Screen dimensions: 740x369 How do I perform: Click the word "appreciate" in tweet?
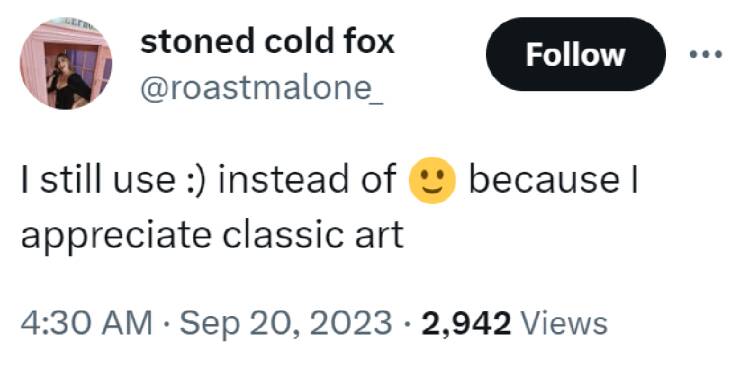click(116, 236)
